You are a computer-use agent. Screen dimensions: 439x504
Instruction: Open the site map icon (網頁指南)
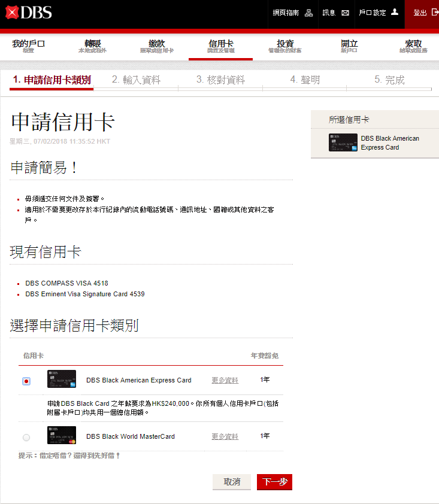pyautogui.click(x=309, y=13)
